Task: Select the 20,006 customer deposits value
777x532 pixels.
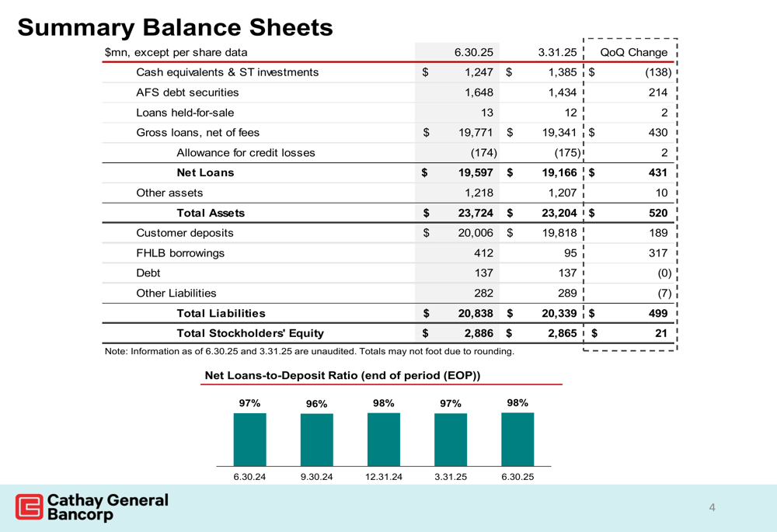Action: tap(476, 233)
